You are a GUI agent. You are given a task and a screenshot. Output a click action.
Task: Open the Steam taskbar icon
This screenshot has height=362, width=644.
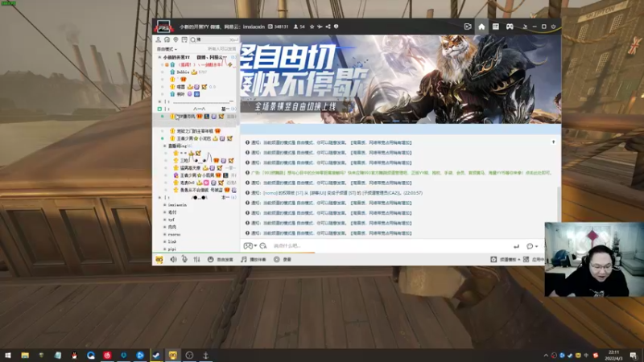coord(156,355)
